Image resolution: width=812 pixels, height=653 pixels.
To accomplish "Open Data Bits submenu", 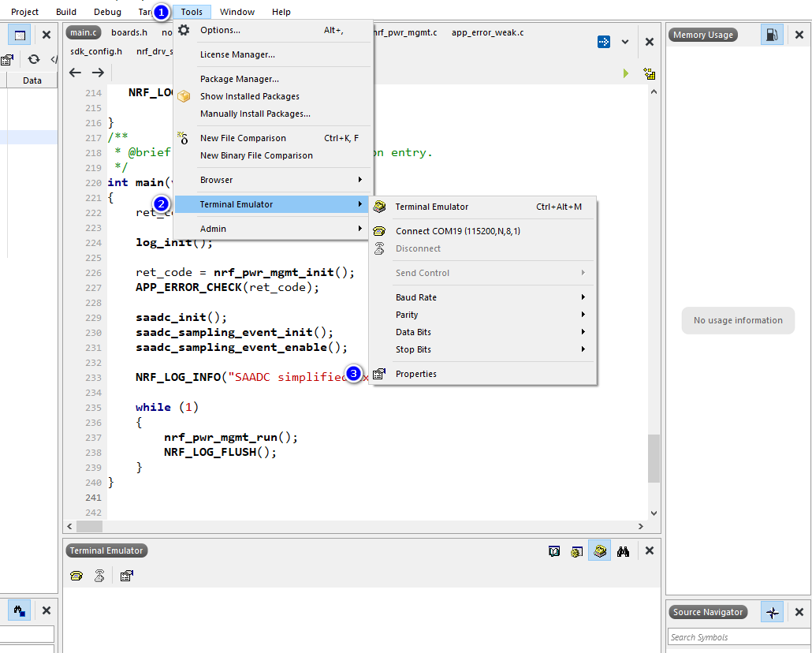I will [482, 332].
